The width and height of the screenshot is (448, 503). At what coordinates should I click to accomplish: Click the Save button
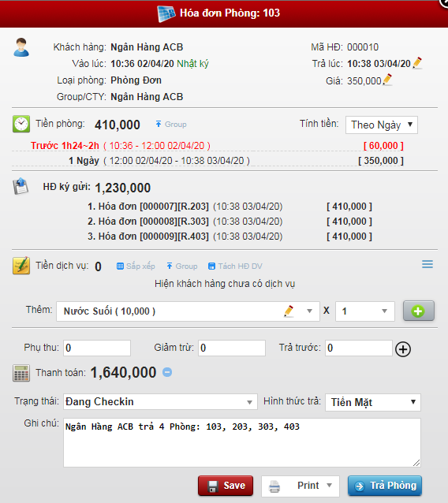click(x=226, y=486)
